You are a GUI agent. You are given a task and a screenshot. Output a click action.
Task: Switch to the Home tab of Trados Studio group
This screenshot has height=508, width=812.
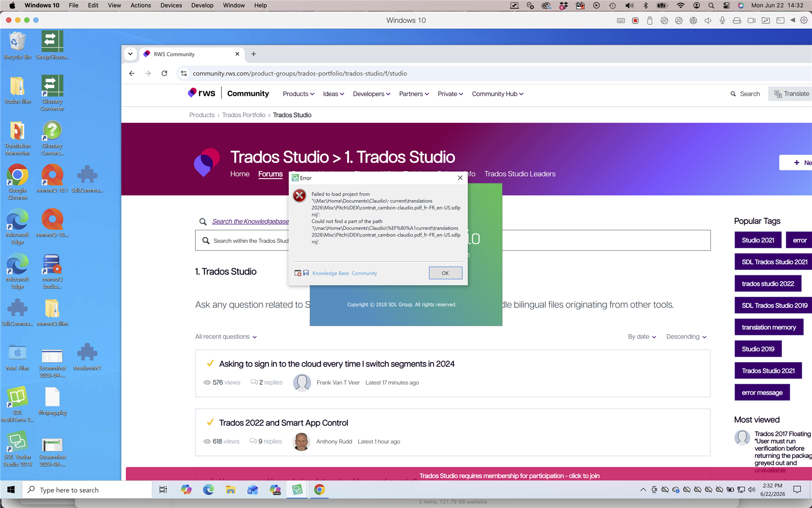click(240, 174)
